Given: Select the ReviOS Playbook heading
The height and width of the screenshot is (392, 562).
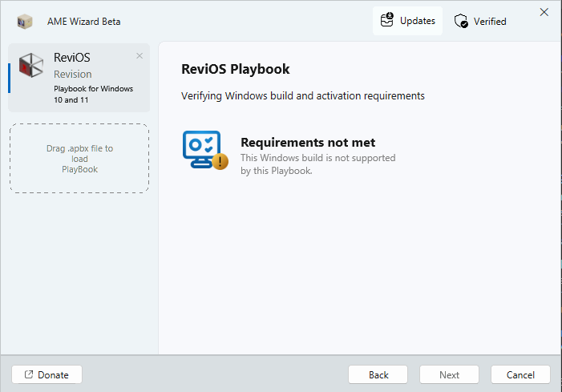Looking at the screenshot, I should pos(236,69).
